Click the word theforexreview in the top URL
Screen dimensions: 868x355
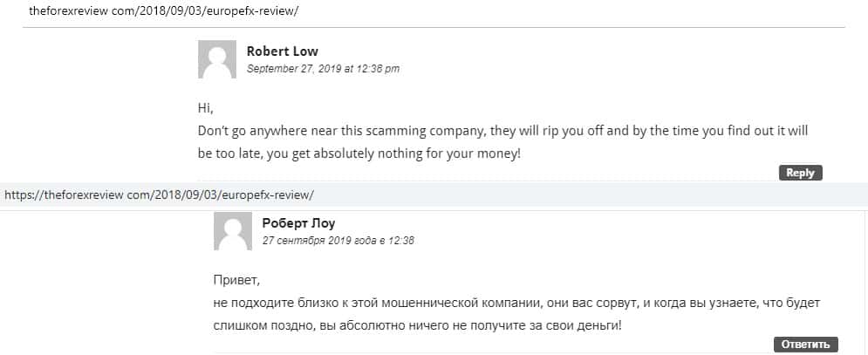click(x=69, y=11)
